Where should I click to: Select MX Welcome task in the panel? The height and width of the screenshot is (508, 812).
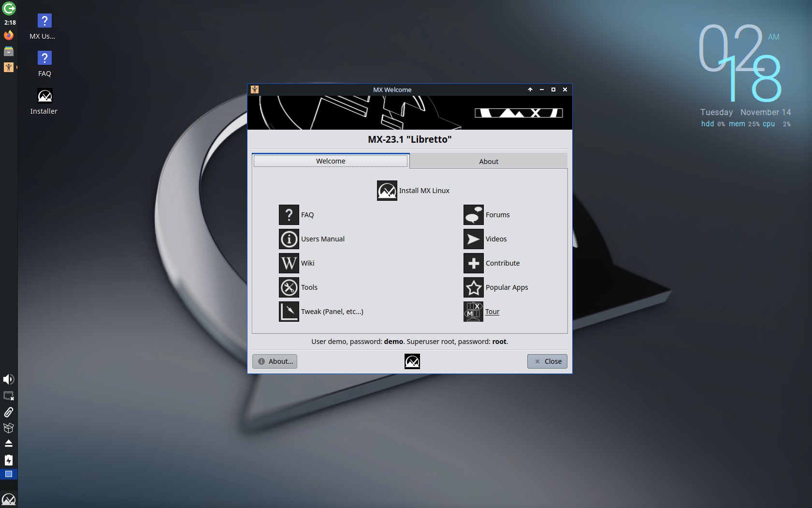(x=9, y=67)
